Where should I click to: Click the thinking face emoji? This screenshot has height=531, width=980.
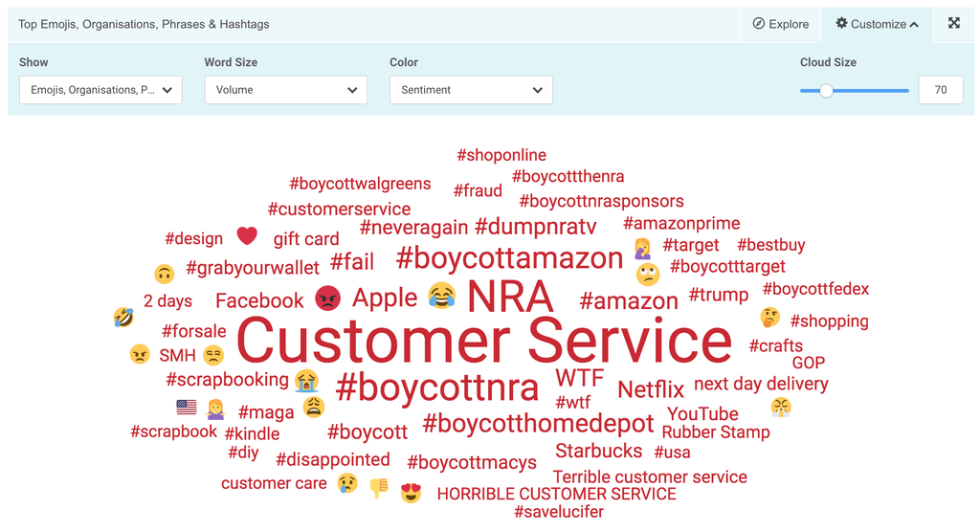click(769, 317)
